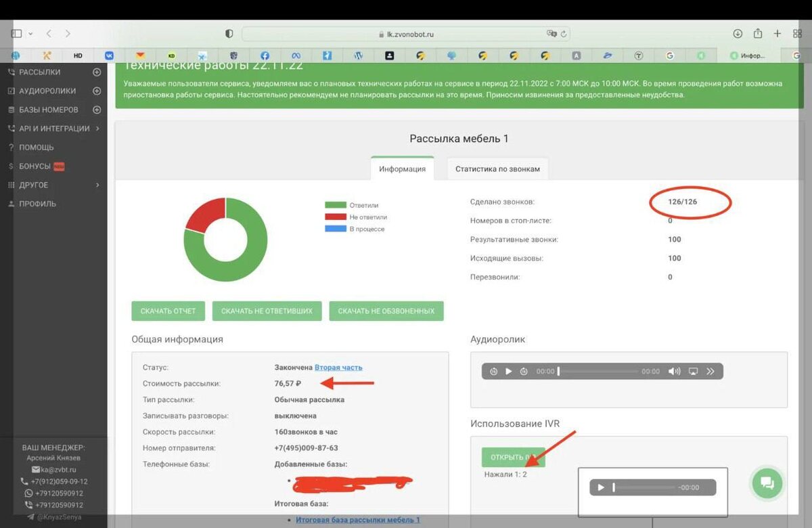The width and height of the screenshot is (812, 528).
Task: Open the Safari share icon
Action: click(758, 33)
